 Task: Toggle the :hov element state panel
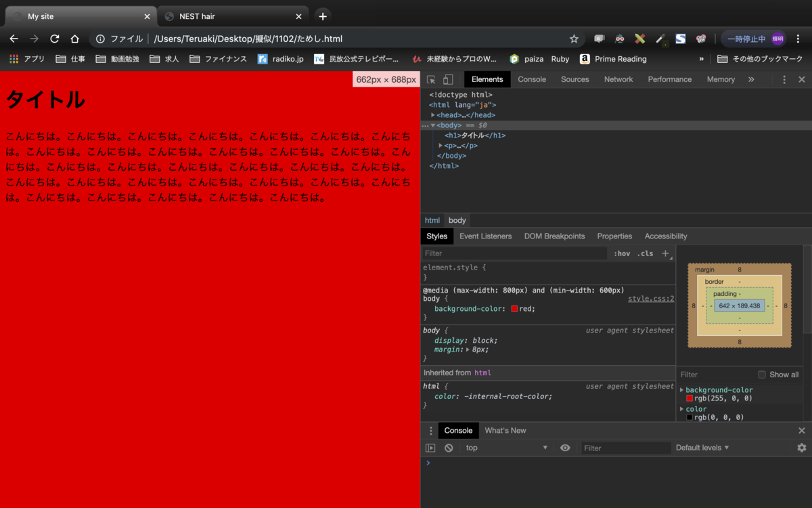pos(622,253)
